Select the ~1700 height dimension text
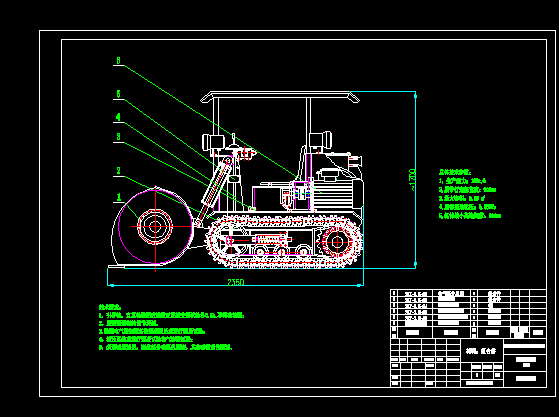 point(412,180)
